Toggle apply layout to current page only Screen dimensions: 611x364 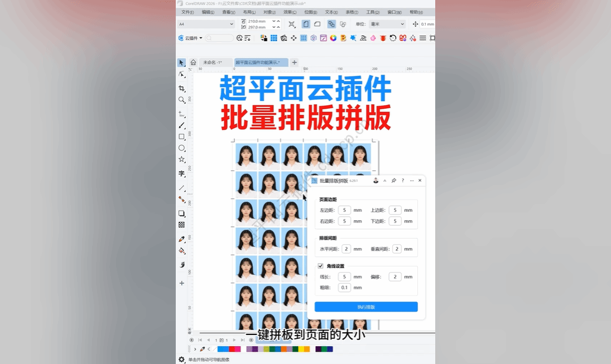click(x=343, y=24)
